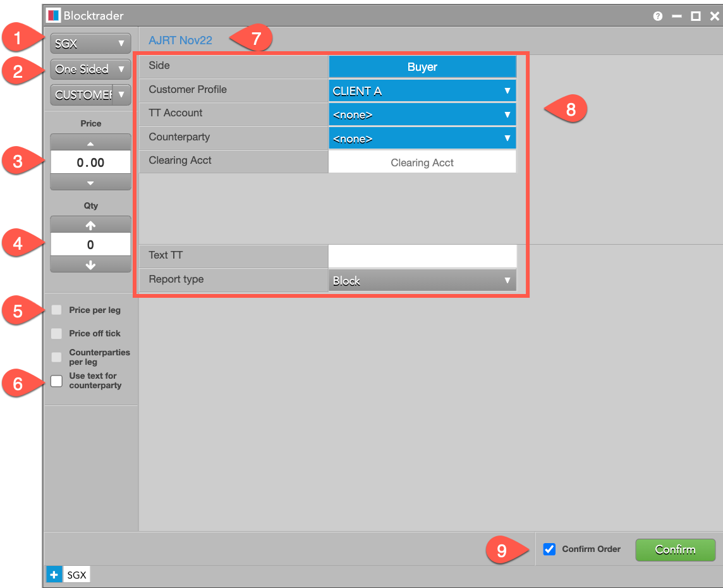Image resolution: width=723 pixels, height=588 pixels.
Task: Increase price with the up arrow
Action: pos(90,143)
